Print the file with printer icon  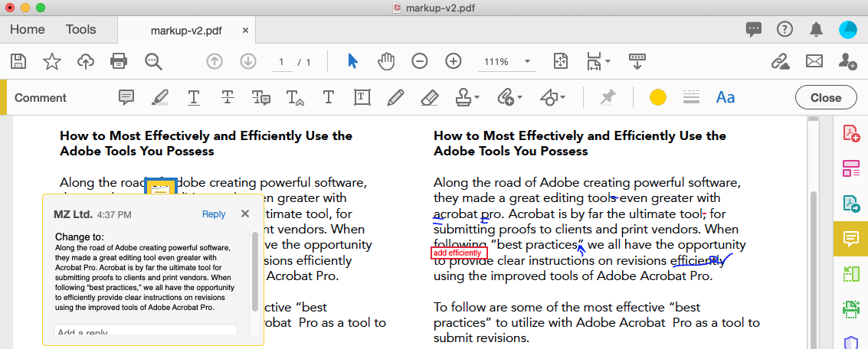119,61
